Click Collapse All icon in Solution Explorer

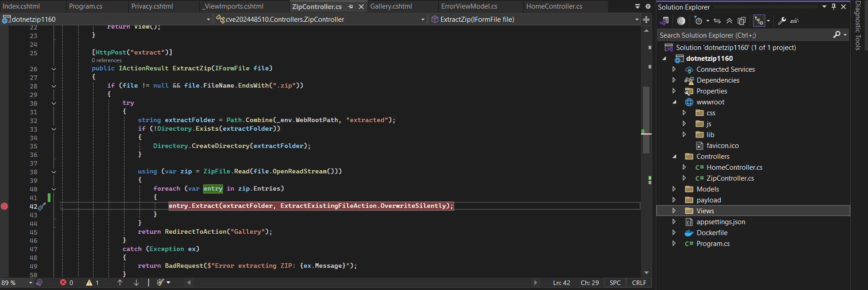pyautogui.click(x=729, y=21)
